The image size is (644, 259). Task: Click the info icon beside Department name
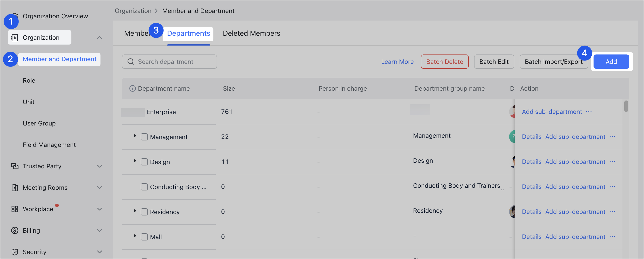point(132,88)
